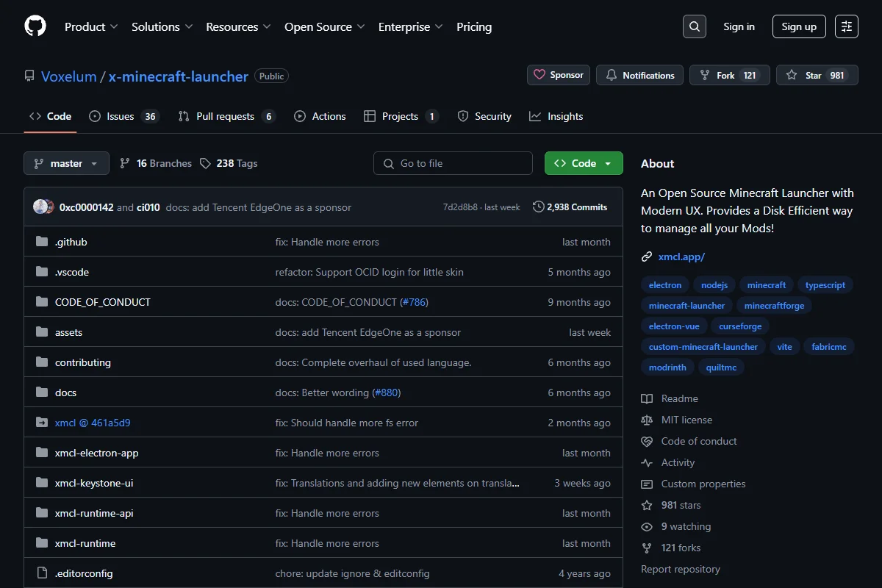Click the accessibility settings icon beside Sign up

tap(847, 26)
